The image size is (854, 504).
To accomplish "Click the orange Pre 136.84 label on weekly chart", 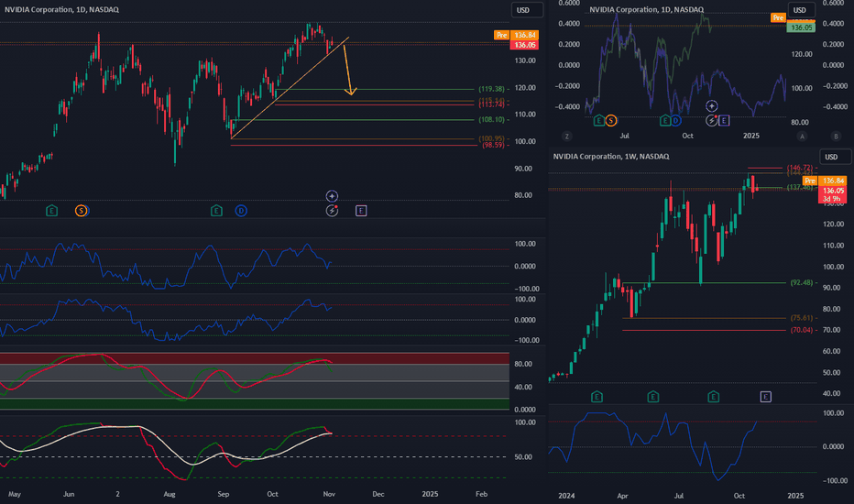I will 824,181.
